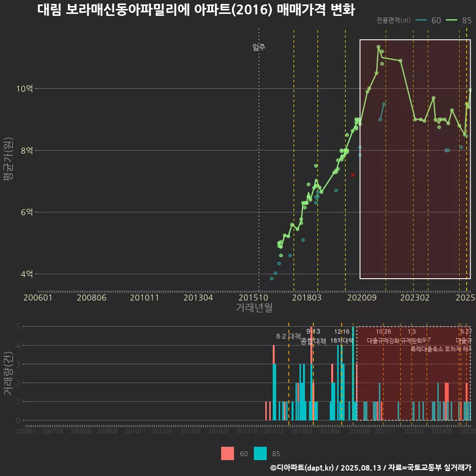Screen dimensions: 476x476
Task: Click the 3 label on volume axis
Action: [18, 364]
